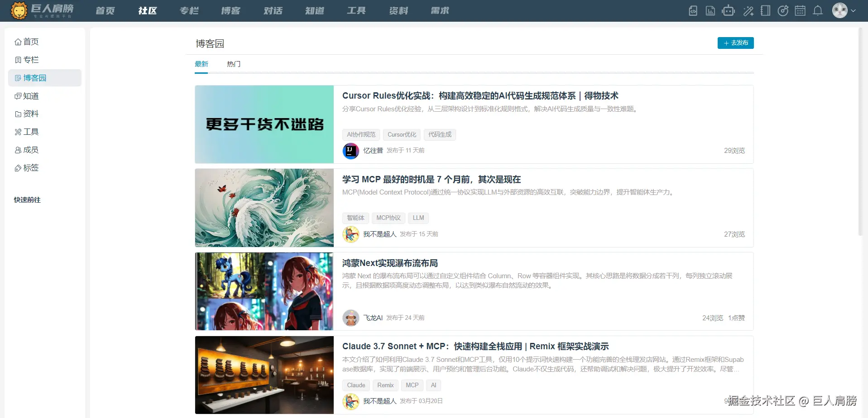This screenshot has width=868, height=418.
Task: Open author name 我不是超人 on the MCP 时机 post
Action: [x=380, y=234]
